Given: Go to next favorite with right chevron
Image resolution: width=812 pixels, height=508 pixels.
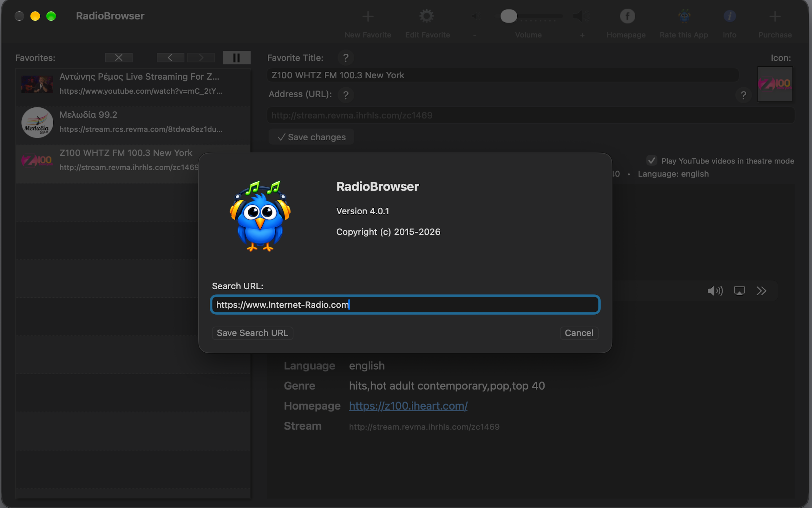Looking at the screenshot, I should [x=201, y=57].
